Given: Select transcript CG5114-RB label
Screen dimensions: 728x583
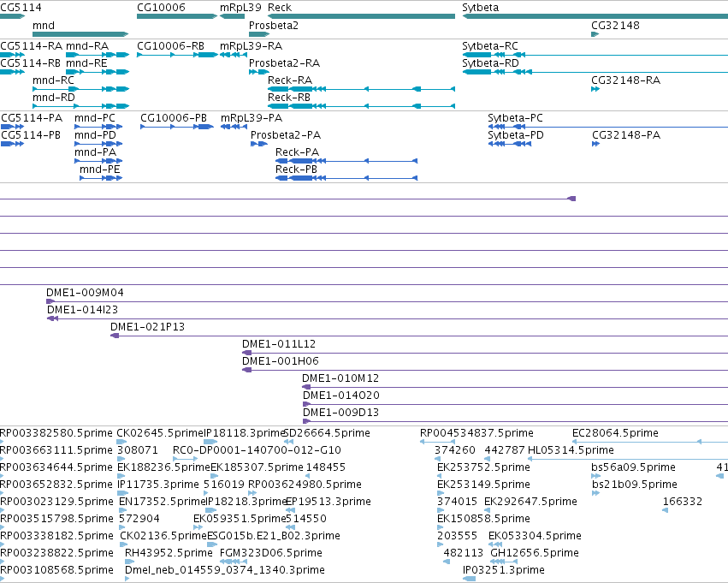Looking at the screenshot, I should [31, 63].
